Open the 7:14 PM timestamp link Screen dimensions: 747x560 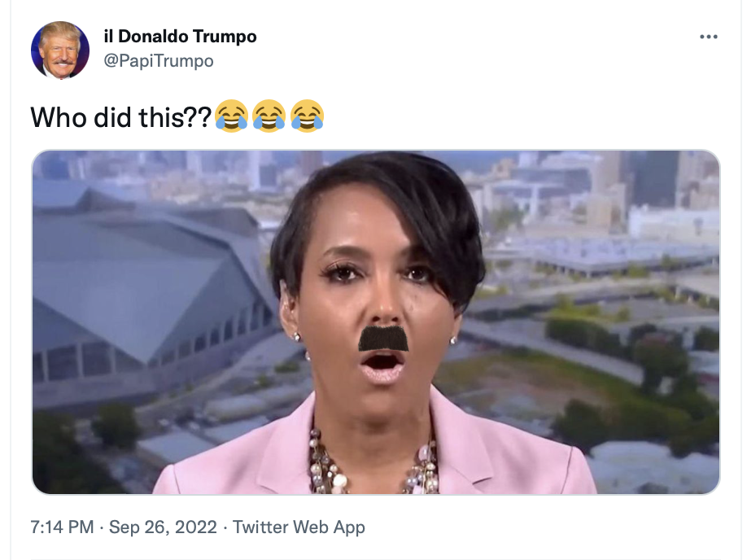[62, 527]
